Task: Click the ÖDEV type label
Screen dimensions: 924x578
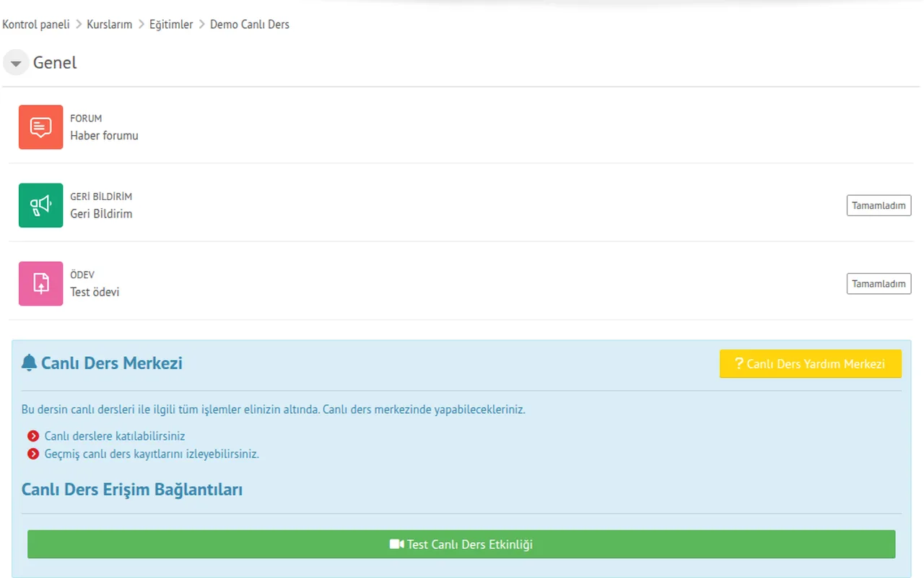Action: 82,275
